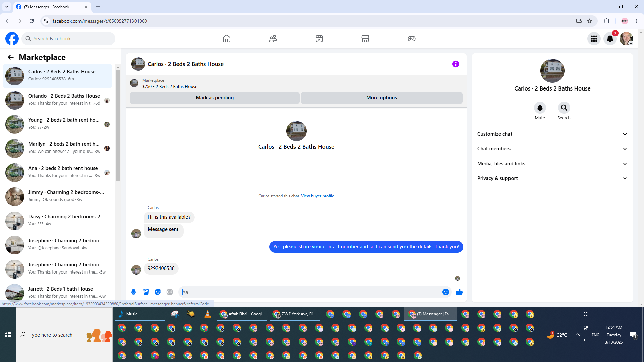
Task: Send a thumbs up like
Action: click(x=459, y=292)
